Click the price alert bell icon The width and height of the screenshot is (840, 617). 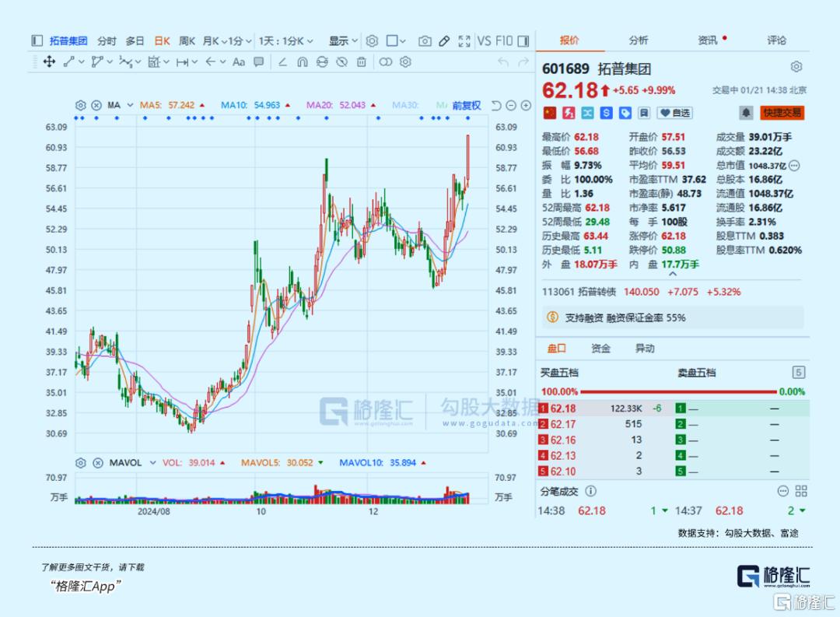coord(746,113)
